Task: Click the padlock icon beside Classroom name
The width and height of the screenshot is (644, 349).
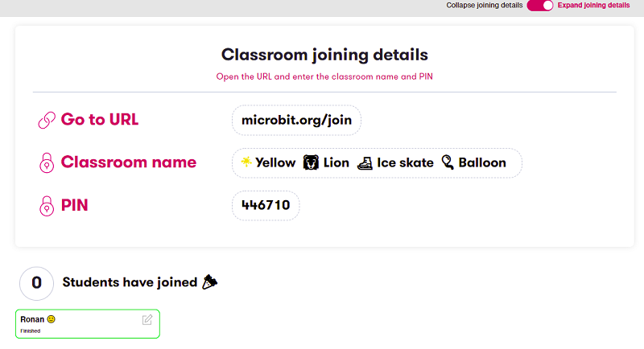Action: click(x=46, y=162)
